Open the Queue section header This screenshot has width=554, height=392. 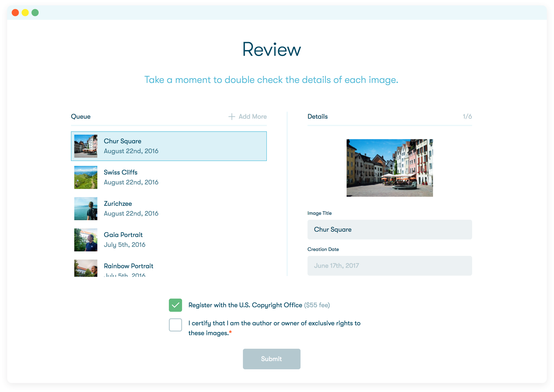point(80,117)
